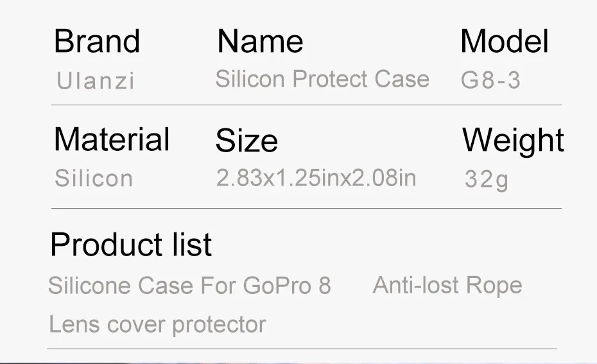The width and height of the screenshot is (597, 364).
Task: Click the divider line beneath Ulanzi row
Action: pyautogui.click(x=306, y=104)
